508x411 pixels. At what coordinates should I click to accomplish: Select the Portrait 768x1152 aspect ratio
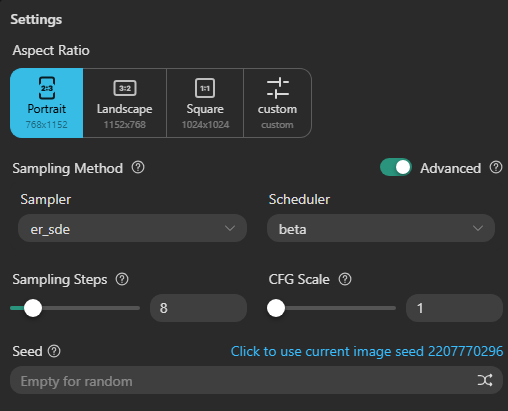pyautogui.click(x=47, y=103)
